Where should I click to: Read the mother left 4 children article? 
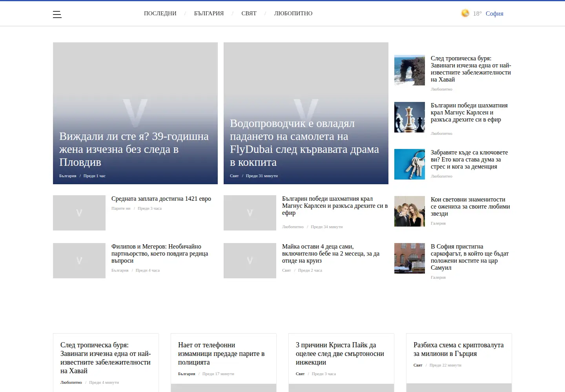pyautogui.click(x=331, y=254)
